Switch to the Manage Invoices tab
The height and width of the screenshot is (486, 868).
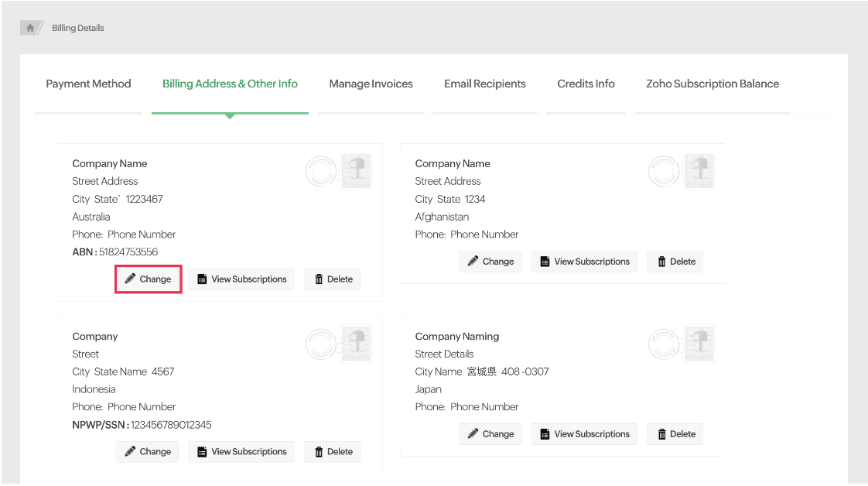coord(371,84)
